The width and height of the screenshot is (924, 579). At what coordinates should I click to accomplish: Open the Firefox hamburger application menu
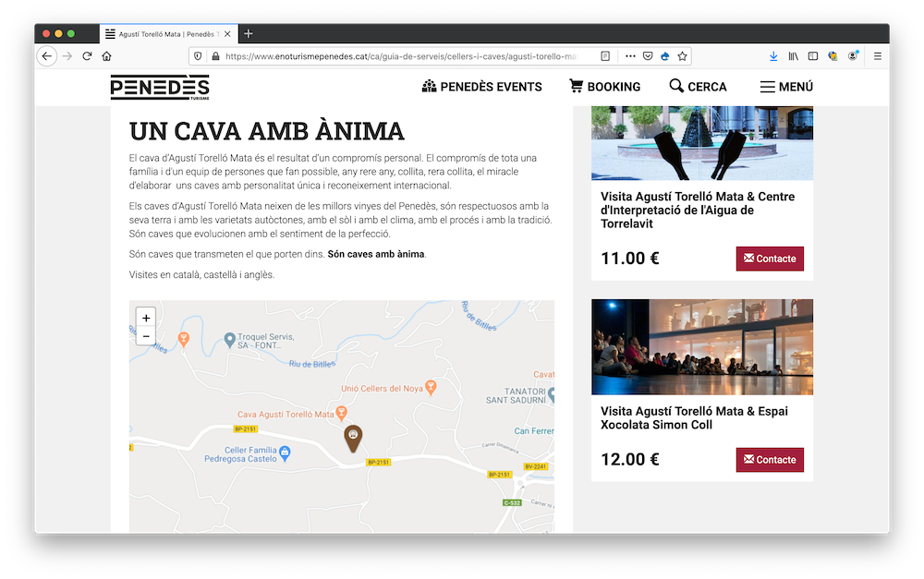(877, 56)
